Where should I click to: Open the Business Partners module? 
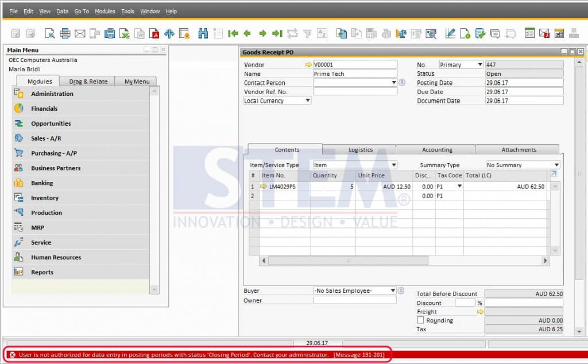(x=55, y=168)
